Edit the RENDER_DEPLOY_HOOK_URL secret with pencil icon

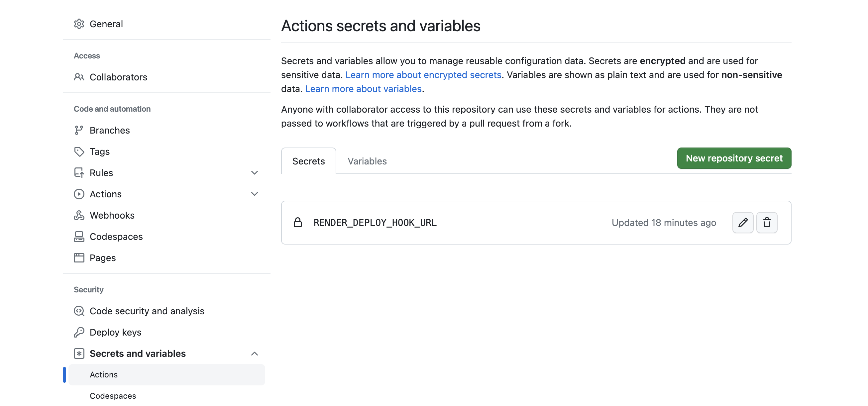pyautogui.click(x=743, y=222)
